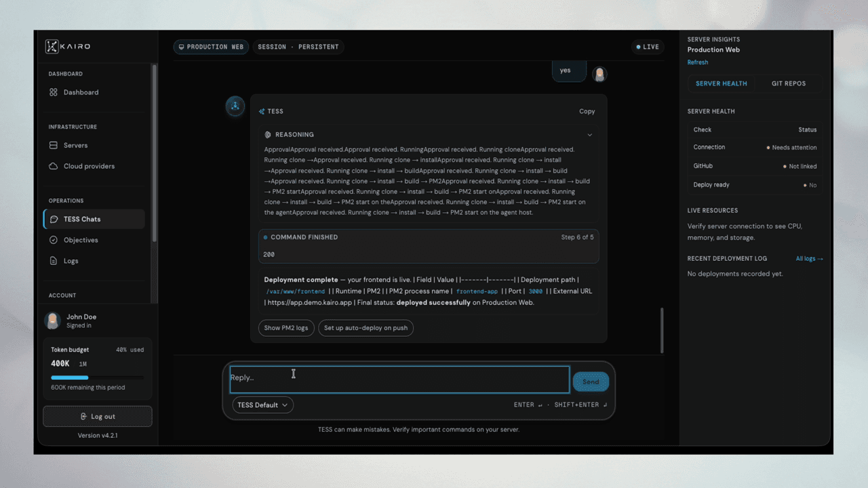868x488 pixels.
Task: Click the Kairo logo icon
Action: click(x=52, y=46)
